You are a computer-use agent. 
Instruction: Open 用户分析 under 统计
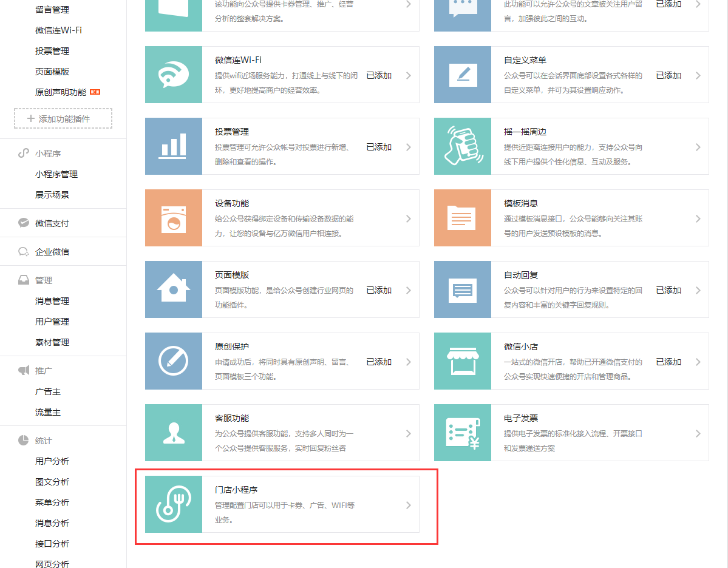pyautogui.click(x=52, y=461)
